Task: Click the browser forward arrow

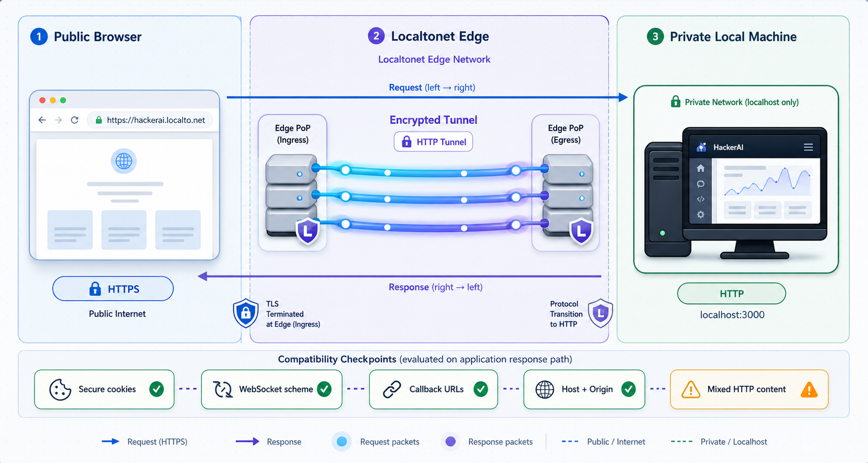Action: (59, 120)
